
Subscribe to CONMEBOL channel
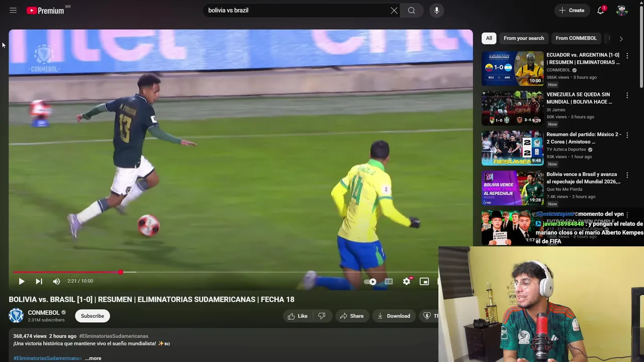point(93,316)
